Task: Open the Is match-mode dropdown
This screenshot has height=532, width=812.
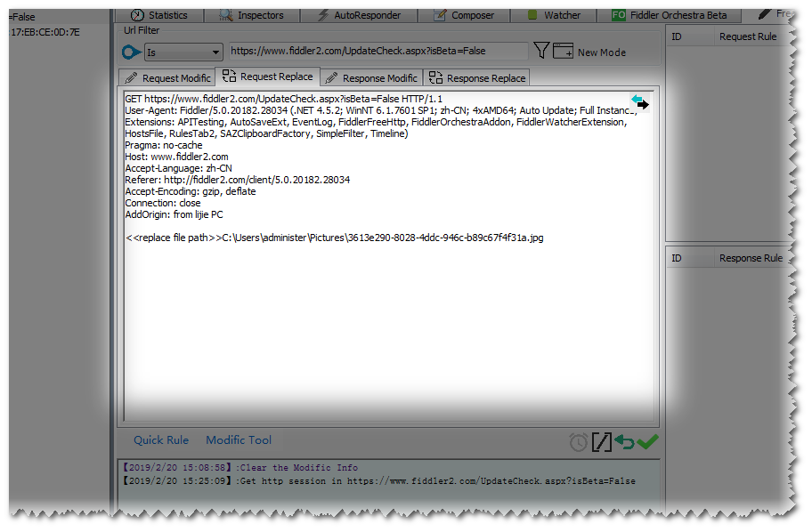Action: coord(183,52)
